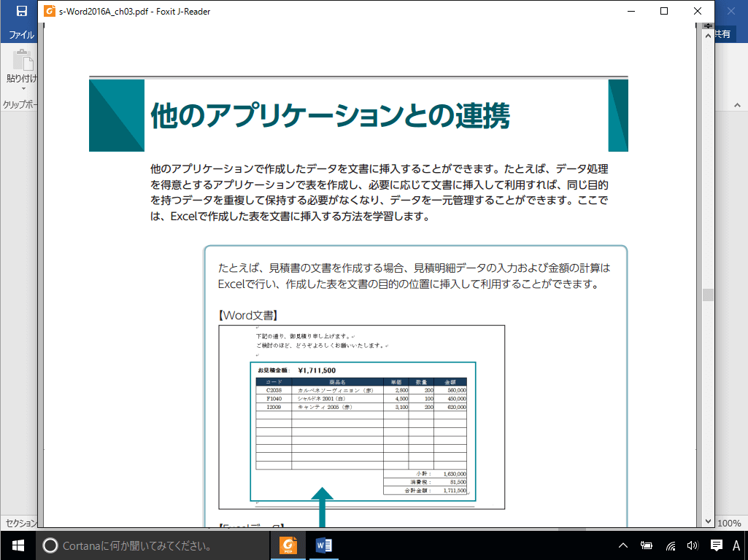Click the speaker icon to adjust volume

pyautogui.click(x=693, y=545)
